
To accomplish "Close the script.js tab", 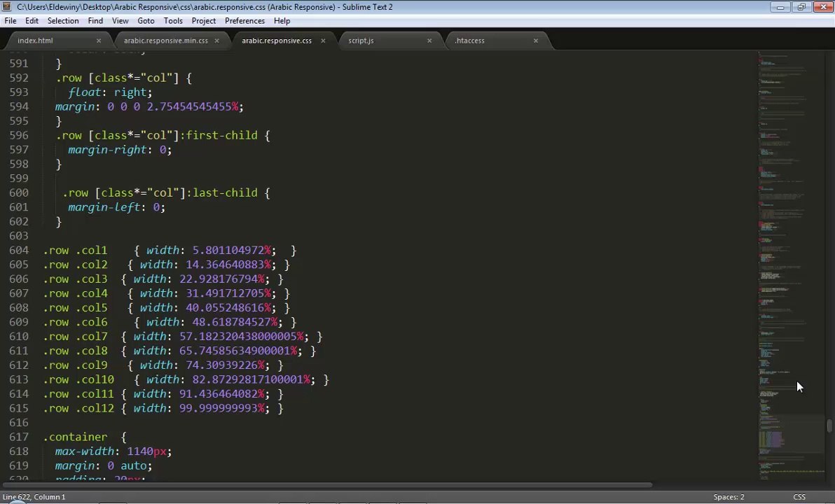I will tap(429, 41).
